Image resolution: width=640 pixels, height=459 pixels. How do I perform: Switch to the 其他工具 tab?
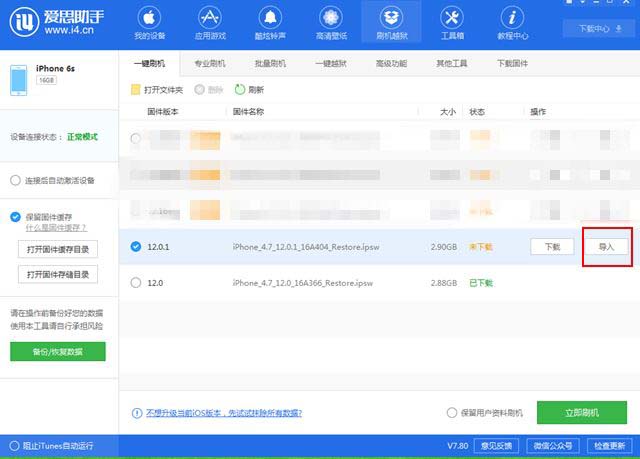tap(452, 64)
